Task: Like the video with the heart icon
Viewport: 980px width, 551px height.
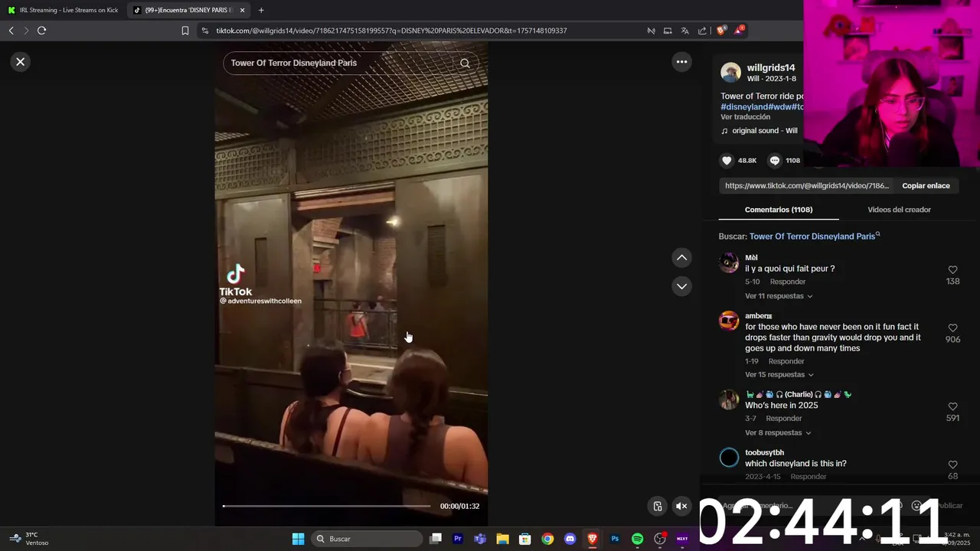Action: [x=727, y=161]
